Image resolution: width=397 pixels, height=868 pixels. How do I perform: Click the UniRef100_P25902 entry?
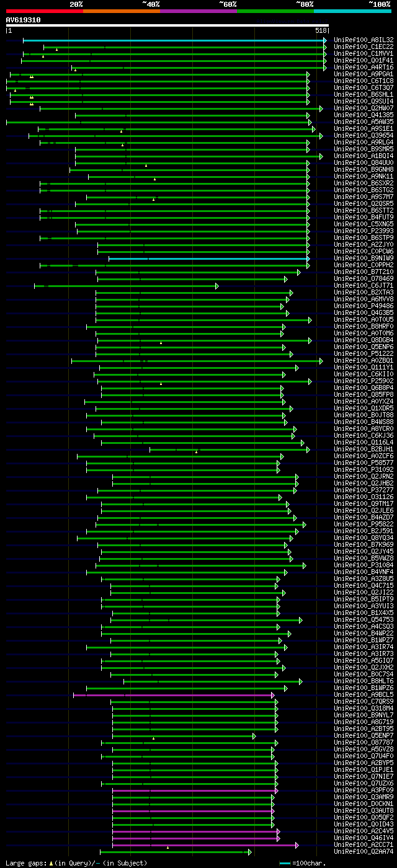(x=364, y=381)
